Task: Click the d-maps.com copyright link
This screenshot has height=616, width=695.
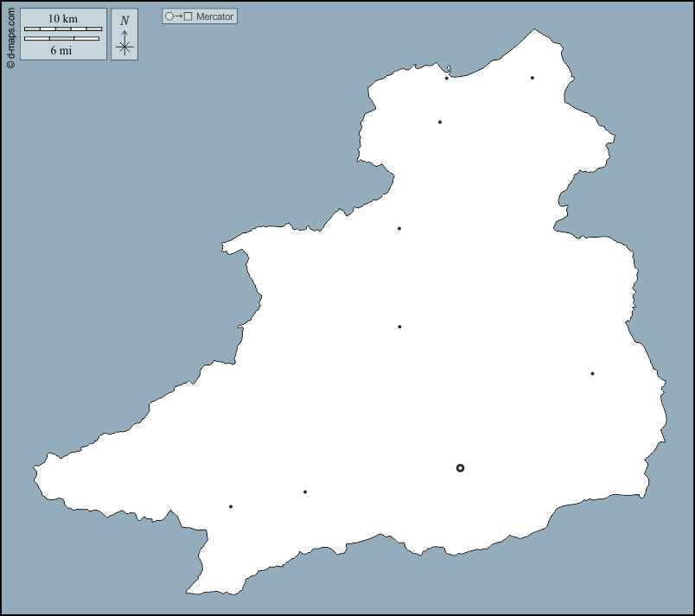Action: (9, 38)
